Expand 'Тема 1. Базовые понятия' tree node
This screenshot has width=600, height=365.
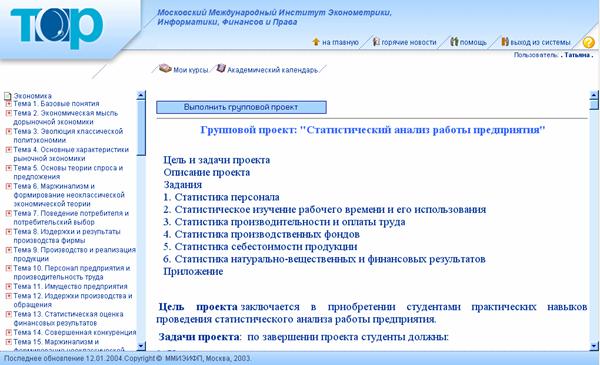[x=8, y=104]
